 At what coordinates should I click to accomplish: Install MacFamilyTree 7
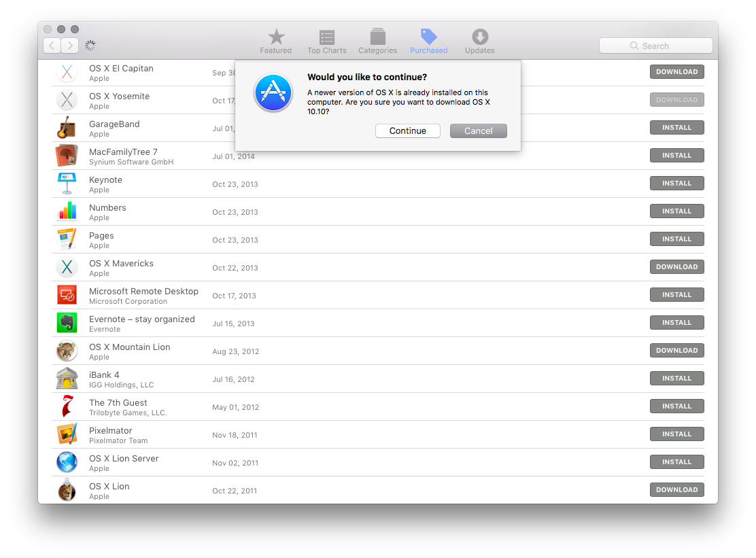(677, 156)
